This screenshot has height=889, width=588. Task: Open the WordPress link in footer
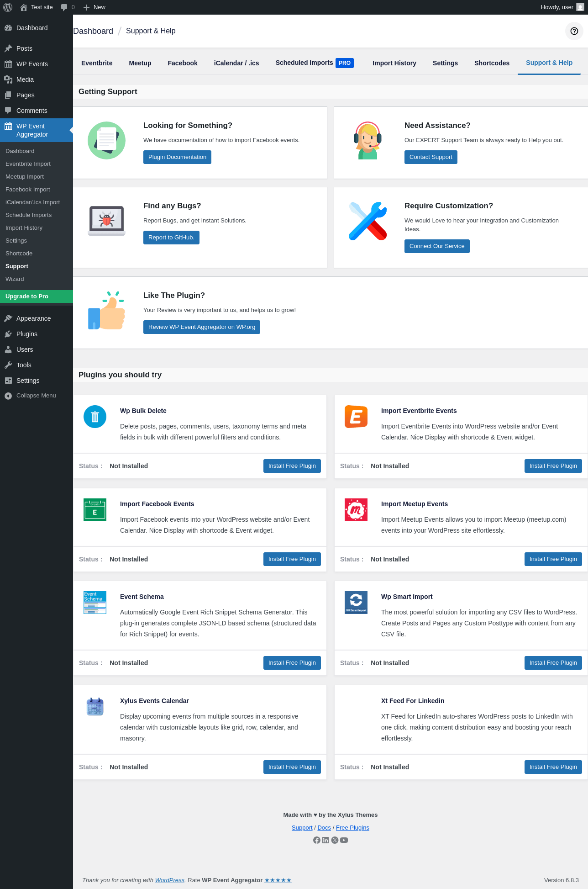170,880
